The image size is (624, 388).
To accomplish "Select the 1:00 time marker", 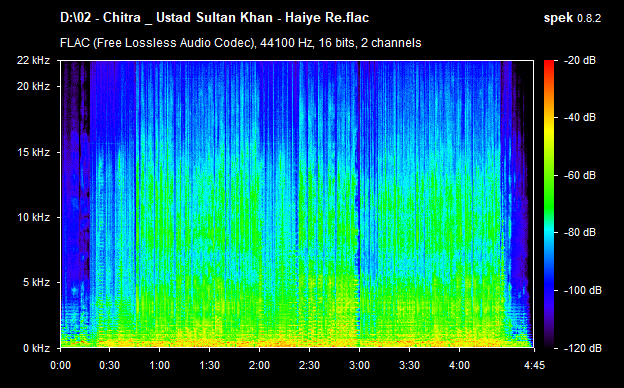I will coord(160,365).
